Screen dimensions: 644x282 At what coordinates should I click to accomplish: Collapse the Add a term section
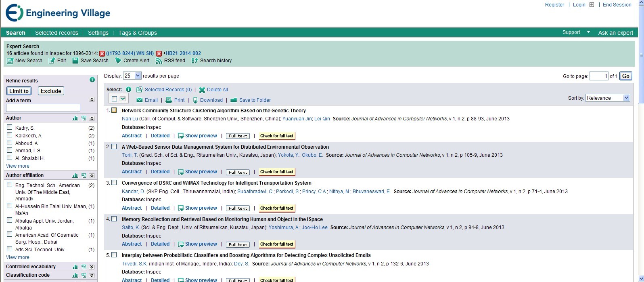pos(92,99)
